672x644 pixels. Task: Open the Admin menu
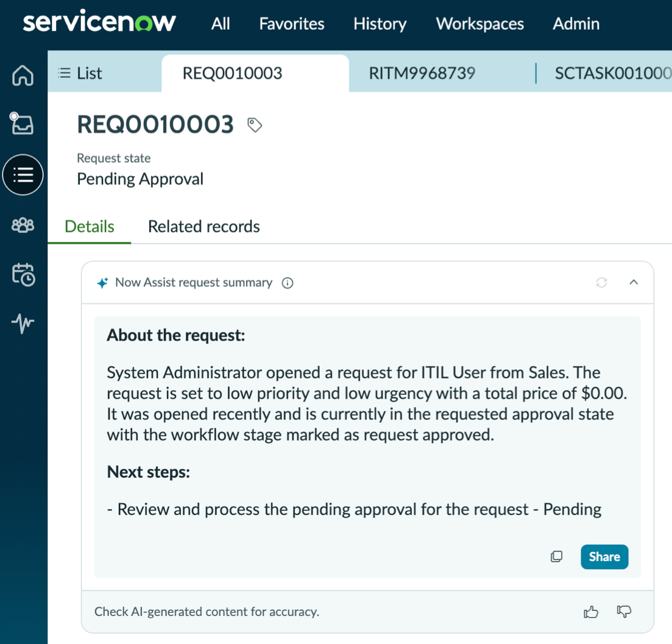[x=576, y=24]
